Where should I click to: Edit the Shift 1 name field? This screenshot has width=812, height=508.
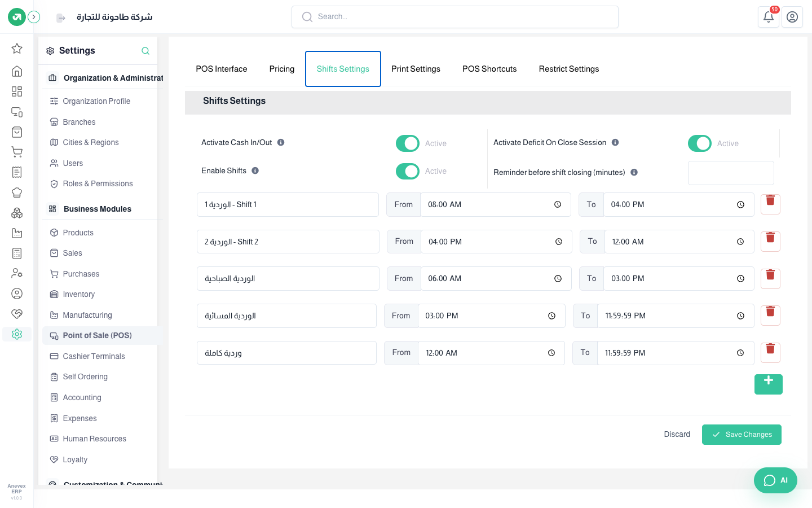click(288, 204)
